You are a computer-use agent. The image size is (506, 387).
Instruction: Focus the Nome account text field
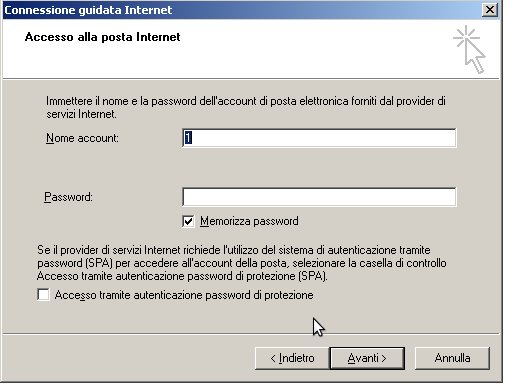click(x=319, y=138)
